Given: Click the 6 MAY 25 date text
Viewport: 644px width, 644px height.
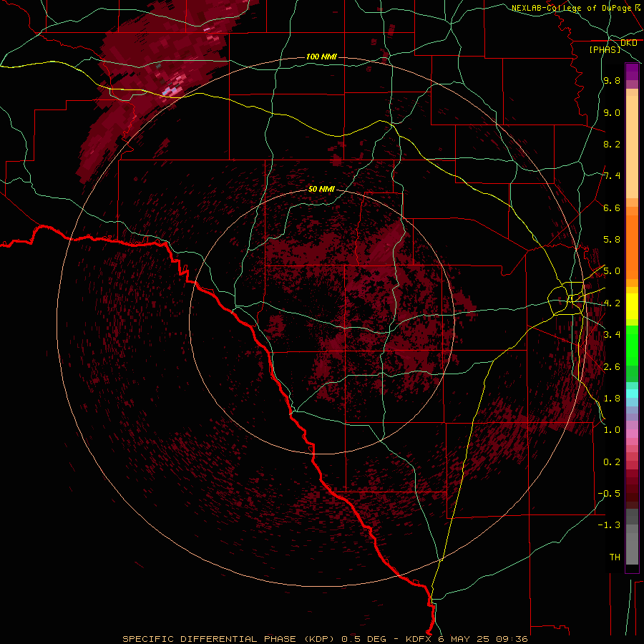Looking at the screenshot, I should pos(464,639).
